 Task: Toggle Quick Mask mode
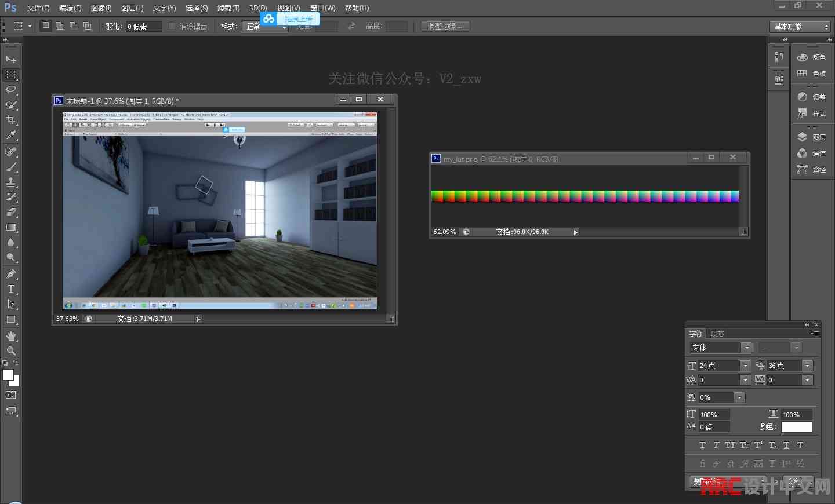coord(11,395)
